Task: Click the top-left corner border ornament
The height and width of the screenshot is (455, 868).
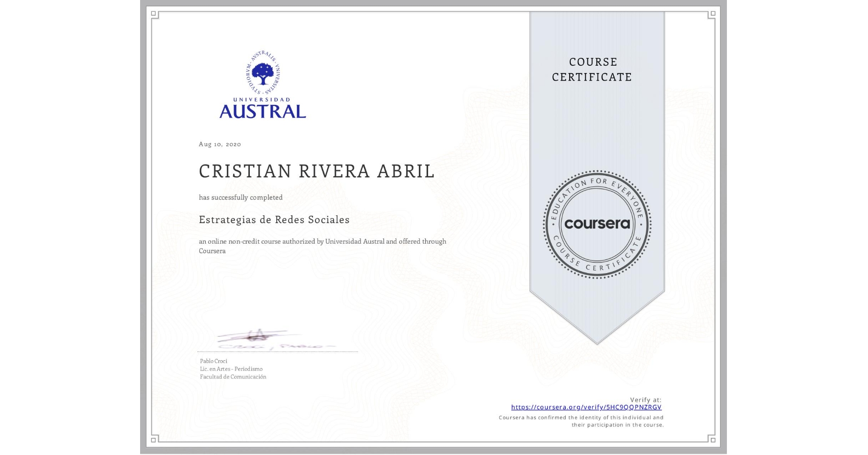Action: [153, 15]
